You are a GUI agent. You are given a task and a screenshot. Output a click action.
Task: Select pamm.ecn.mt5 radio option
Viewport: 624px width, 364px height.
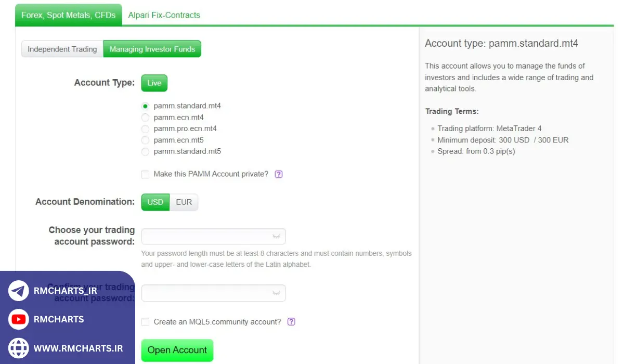coord(146,140)
